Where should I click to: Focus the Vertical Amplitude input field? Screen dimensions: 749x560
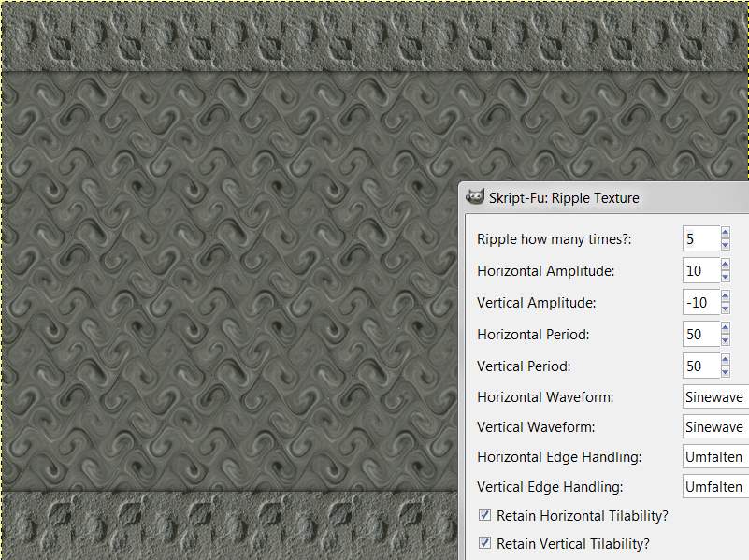pyautogui.click(x=701, y=302)
